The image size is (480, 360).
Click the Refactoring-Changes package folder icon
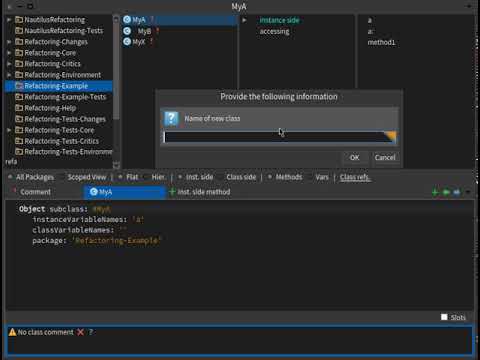[x=19, y=42]
